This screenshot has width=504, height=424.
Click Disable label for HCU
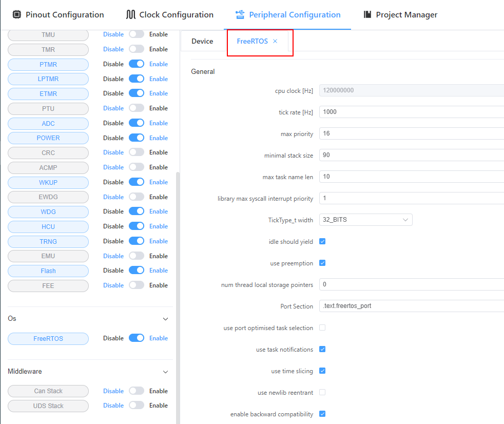113,226
